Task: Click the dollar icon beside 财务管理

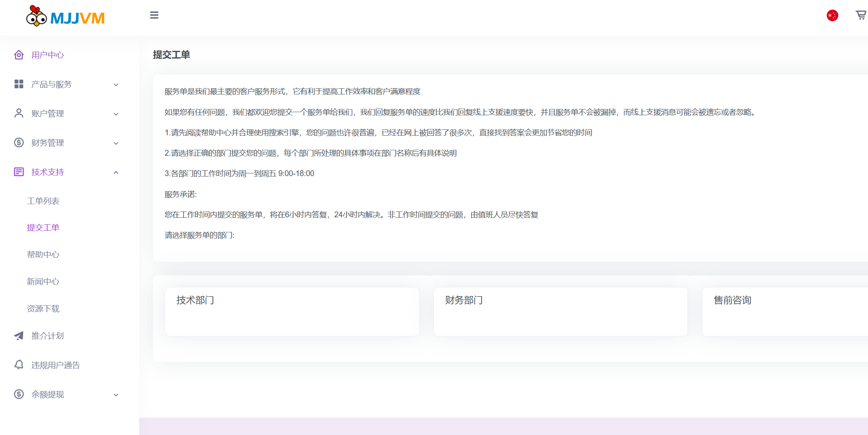Action: (19, 143)
